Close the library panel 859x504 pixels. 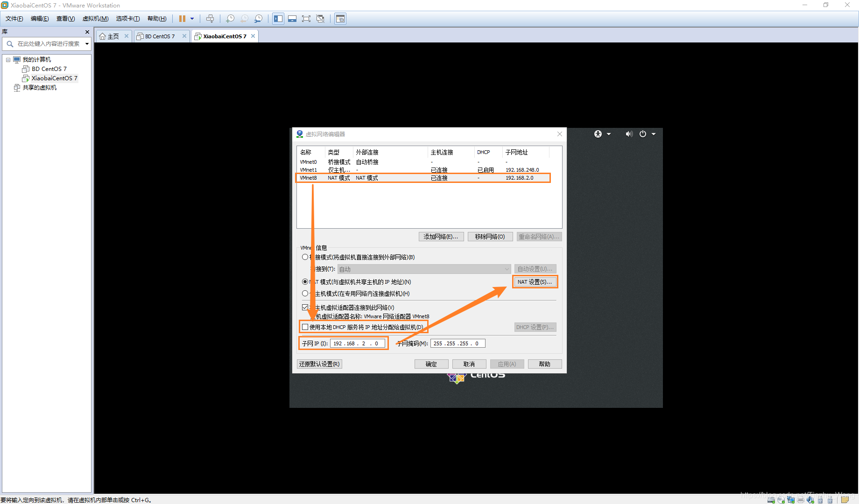click(x=87, y=32)
